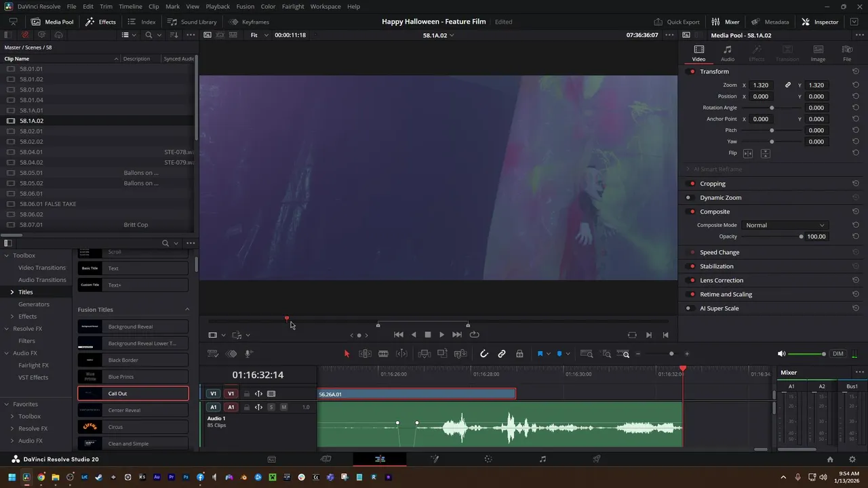The image size is (868, 488).
Task: Select the Call Out title thumbnail
Action: 90,394
